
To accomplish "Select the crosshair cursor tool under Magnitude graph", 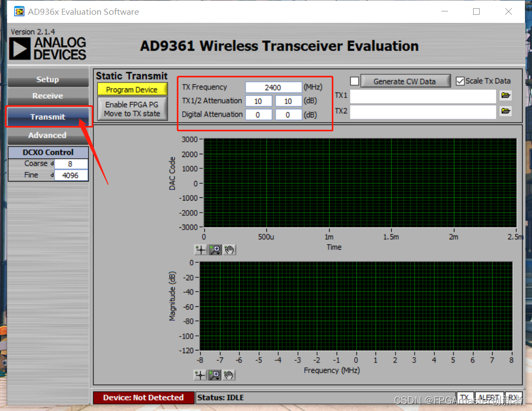I will pos(200,375).
